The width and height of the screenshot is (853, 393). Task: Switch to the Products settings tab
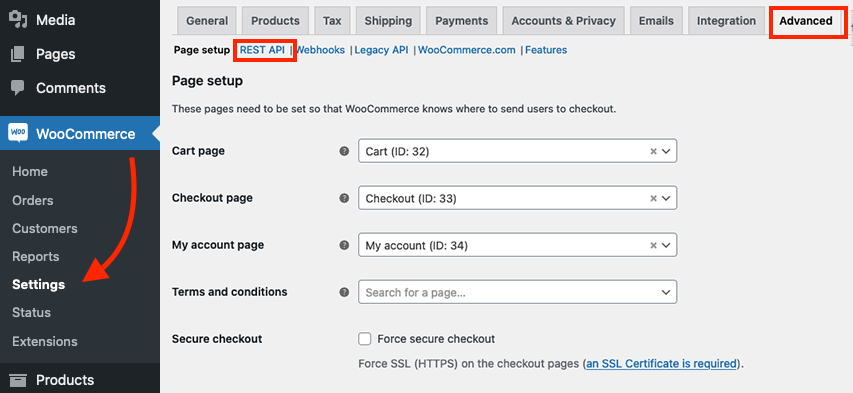[275, 21]
